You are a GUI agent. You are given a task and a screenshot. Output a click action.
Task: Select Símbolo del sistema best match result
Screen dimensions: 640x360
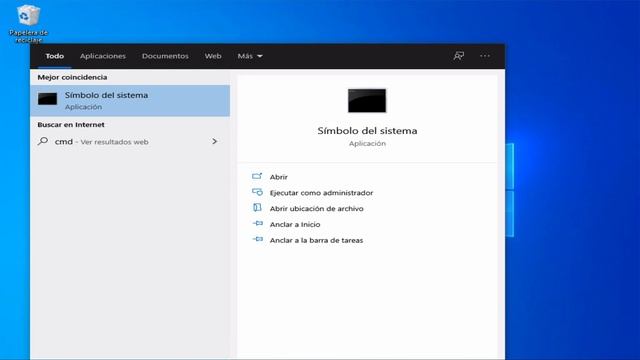[x=130, y=101]
